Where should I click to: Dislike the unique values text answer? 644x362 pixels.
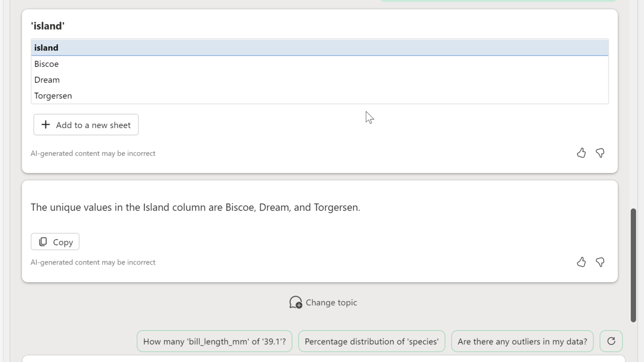point(600,262)
